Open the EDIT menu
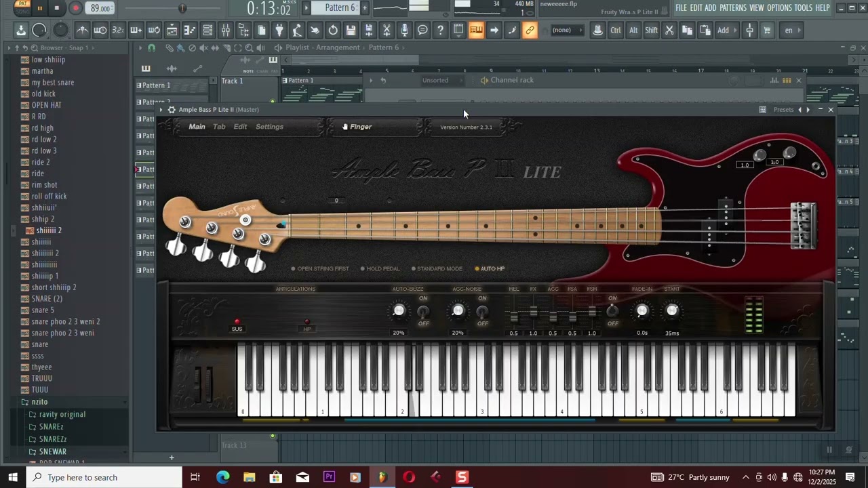The width and height of the screenshot is (868, 488). tap(696, 7)
